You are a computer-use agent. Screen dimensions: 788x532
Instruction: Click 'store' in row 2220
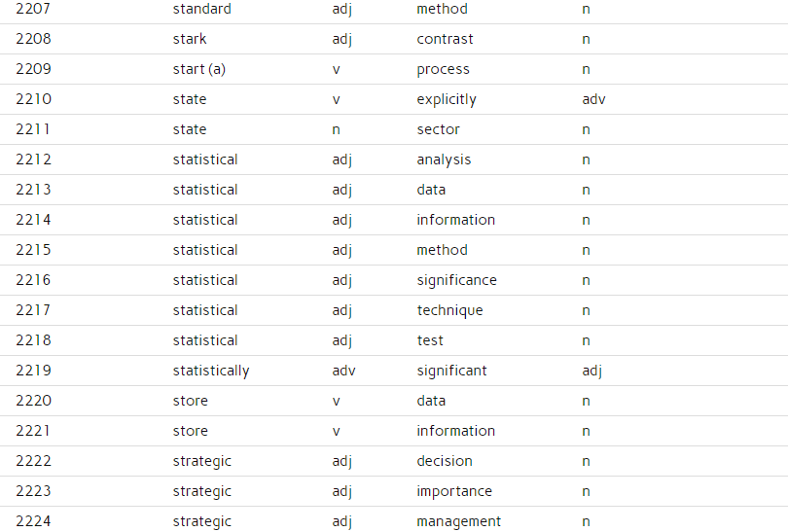tap(191, 401)
